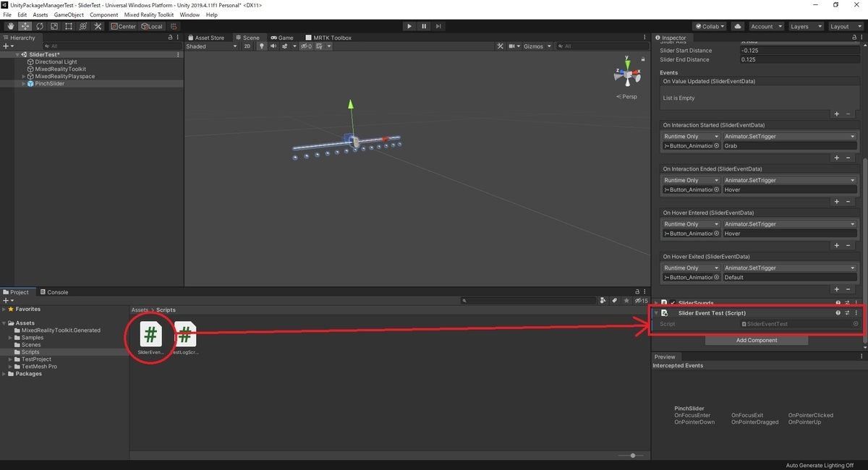Open the Hierarchy create plus menu
Viewport: 868px width, 470px height.
coord(8,46)
